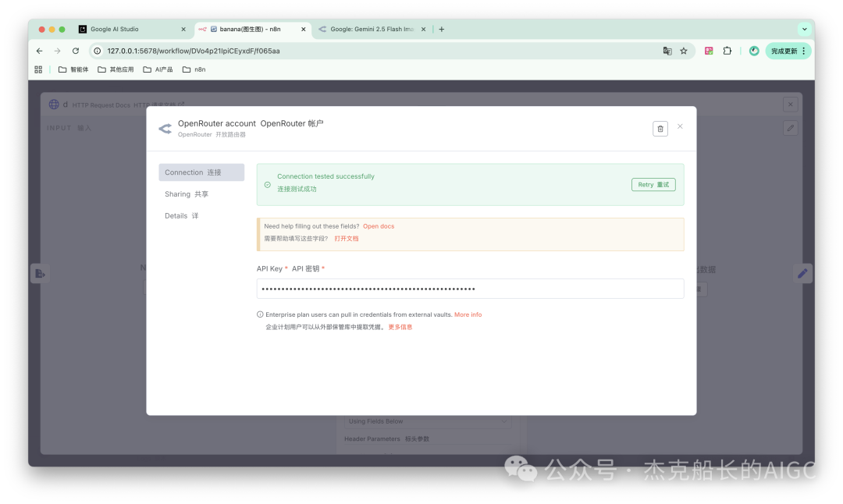The width and height of the screenshot is (843, 504).
Task: Follow the Open docs link
Action: click(379, 226)
